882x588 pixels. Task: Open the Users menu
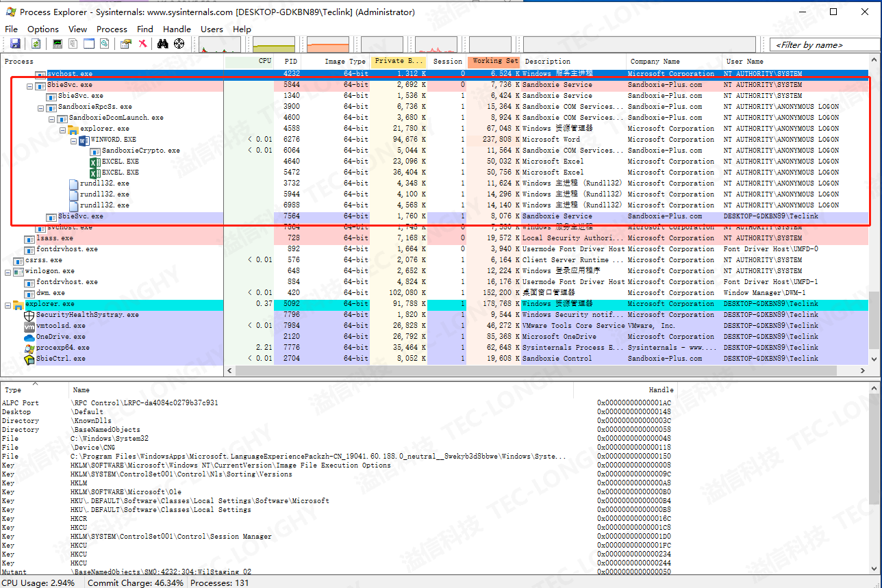(x=212, y=29)
